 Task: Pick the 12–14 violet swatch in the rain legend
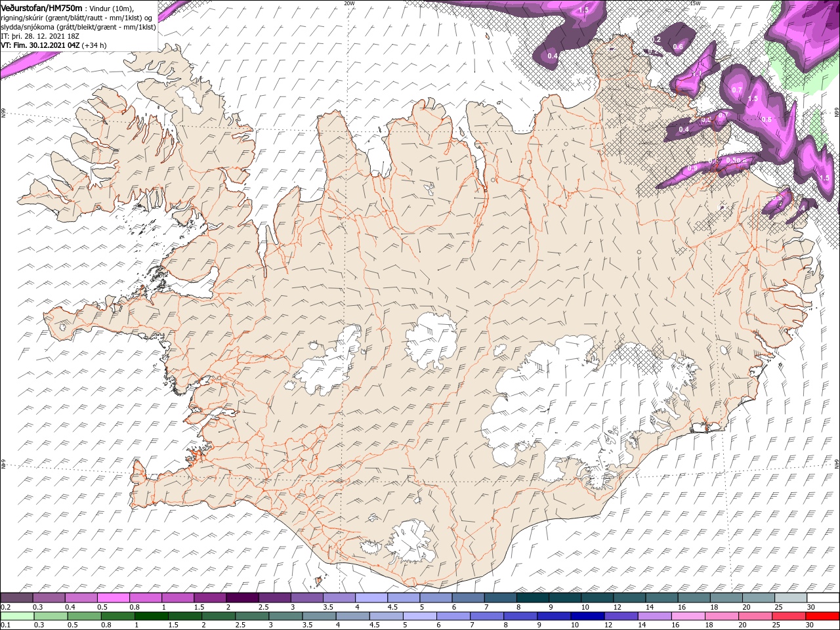tap(620, 616)
